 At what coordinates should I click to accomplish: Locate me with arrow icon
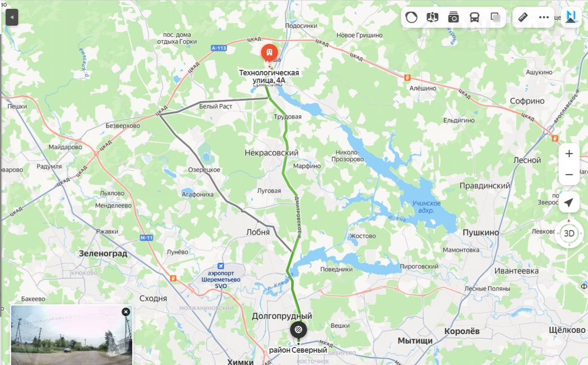[569, 203]
